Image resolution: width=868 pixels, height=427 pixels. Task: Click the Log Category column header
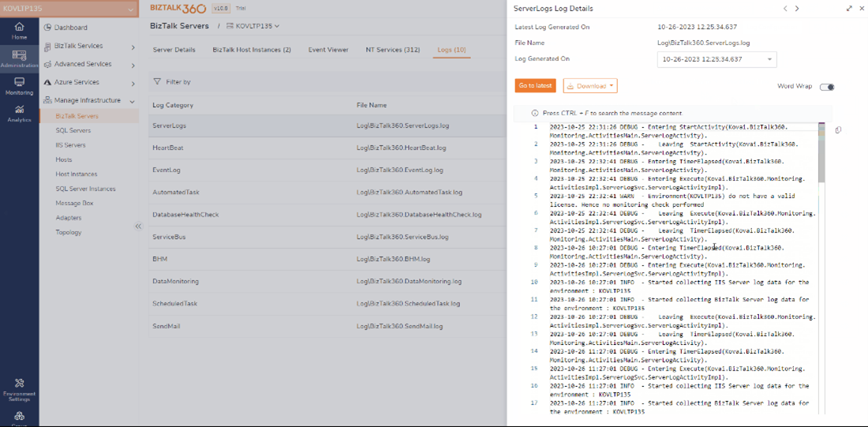pos(173,105)
